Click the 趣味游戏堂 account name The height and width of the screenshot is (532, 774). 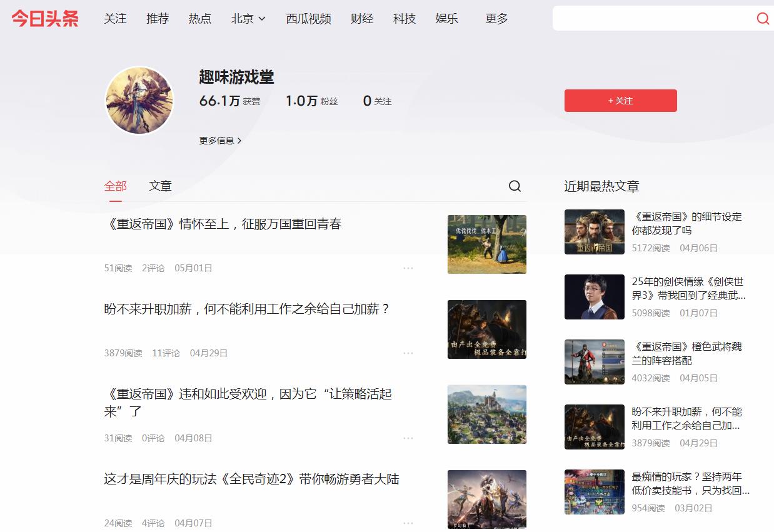[x=236, y=78]
